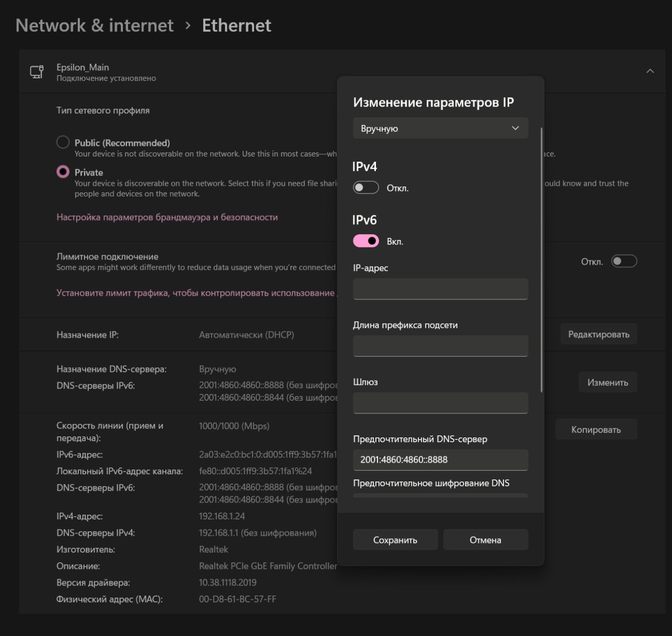672x636 pixels.
Task: Collapse the Epsilon_Main section with the chevron
Action: (x=650, y=71)
